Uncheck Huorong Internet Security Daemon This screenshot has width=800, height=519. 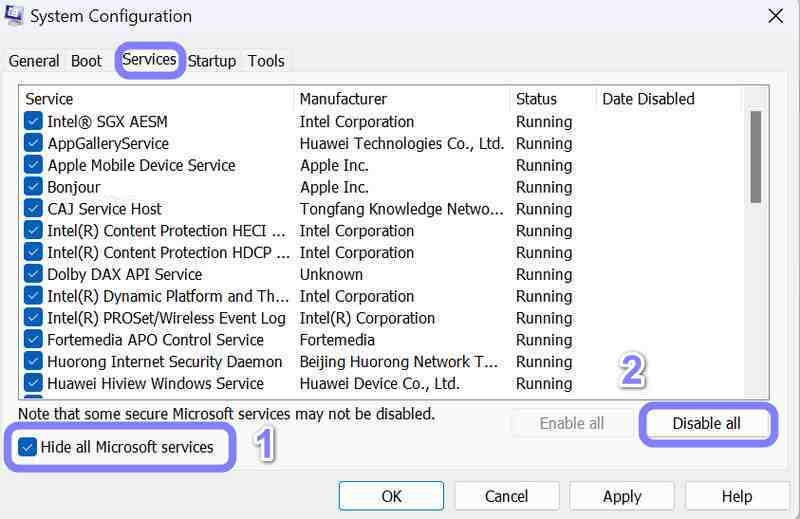click(33, 362)
